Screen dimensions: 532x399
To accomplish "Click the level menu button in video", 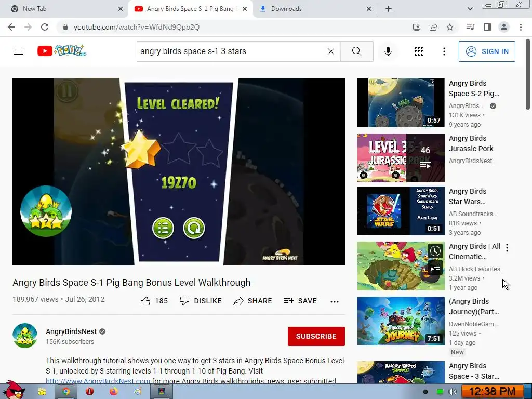I will click(x=163, y=228).
